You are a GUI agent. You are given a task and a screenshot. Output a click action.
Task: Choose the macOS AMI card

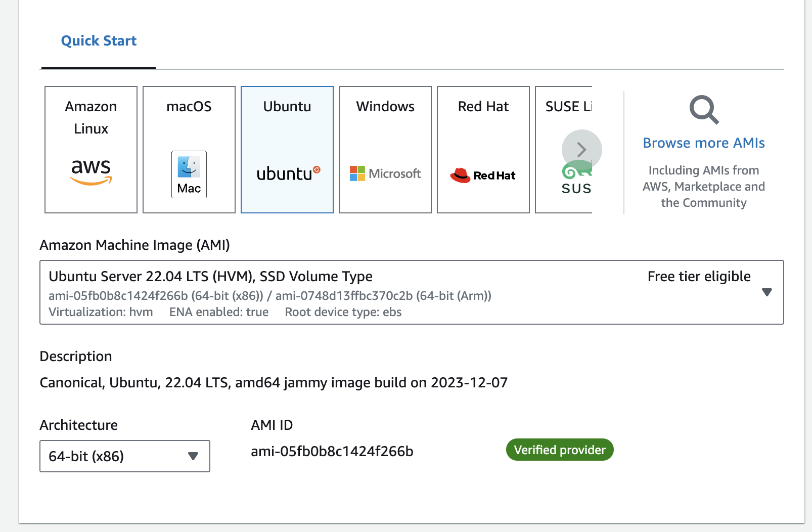tap(189, 150)
